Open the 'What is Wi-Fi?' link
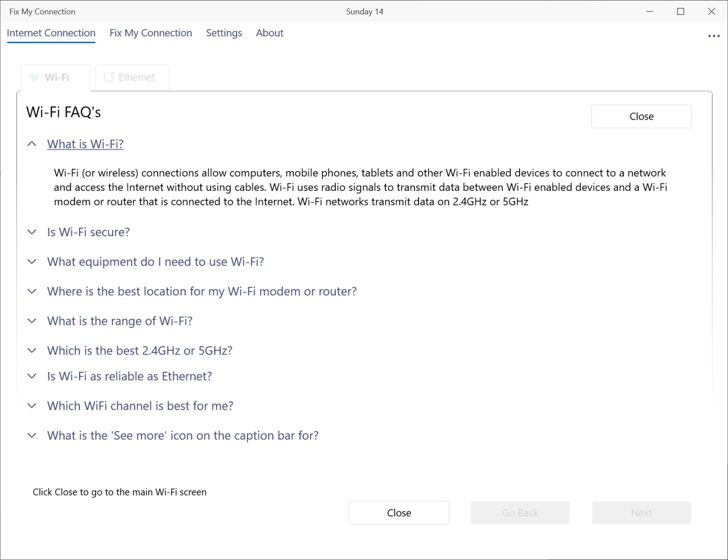 (85, 144)
